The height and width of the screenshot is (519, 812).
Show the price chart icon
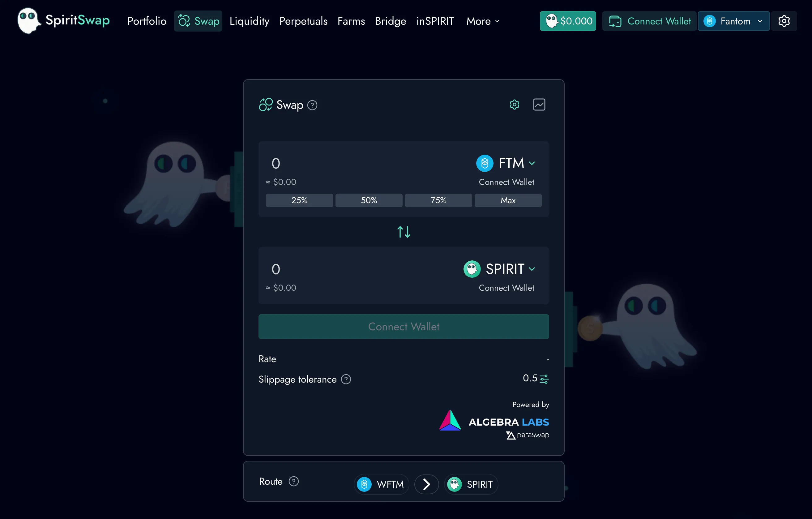point(539,105)
